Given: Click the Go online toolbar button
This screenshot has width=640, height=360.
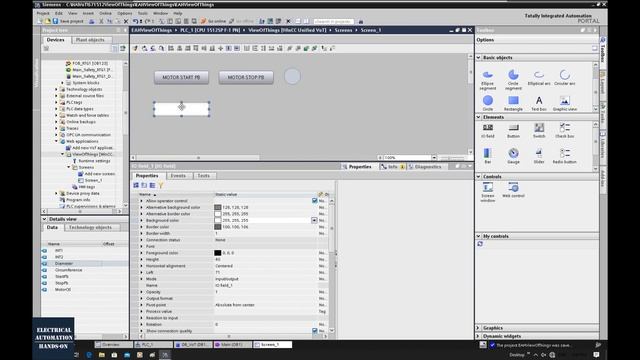Looking at the screenshot, I should click(213, 21).
